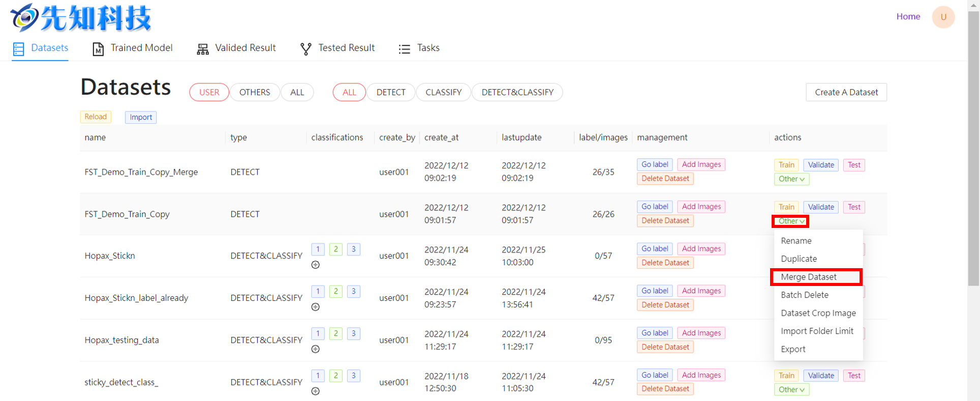The image size is (980, 401).
Task: Click the Import button
Action: 141,117
